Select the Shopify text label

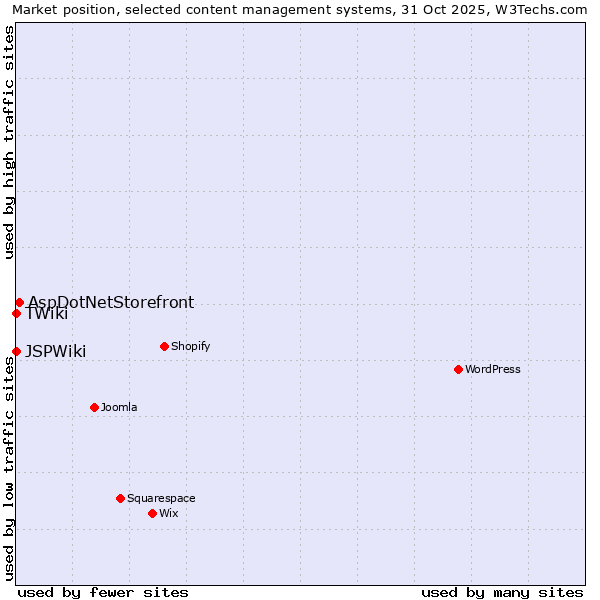(190, 346)
